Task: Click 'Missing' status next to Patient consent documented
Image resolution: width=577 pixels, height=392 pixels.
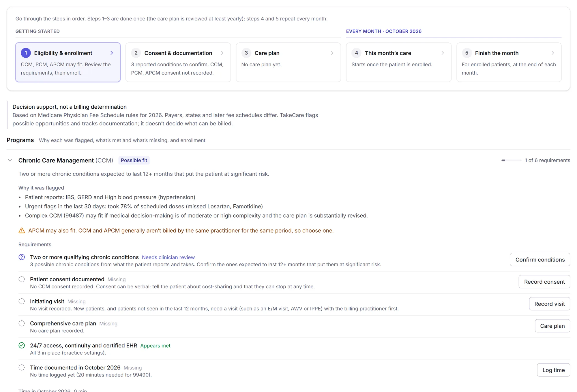Action: point(117,280)
